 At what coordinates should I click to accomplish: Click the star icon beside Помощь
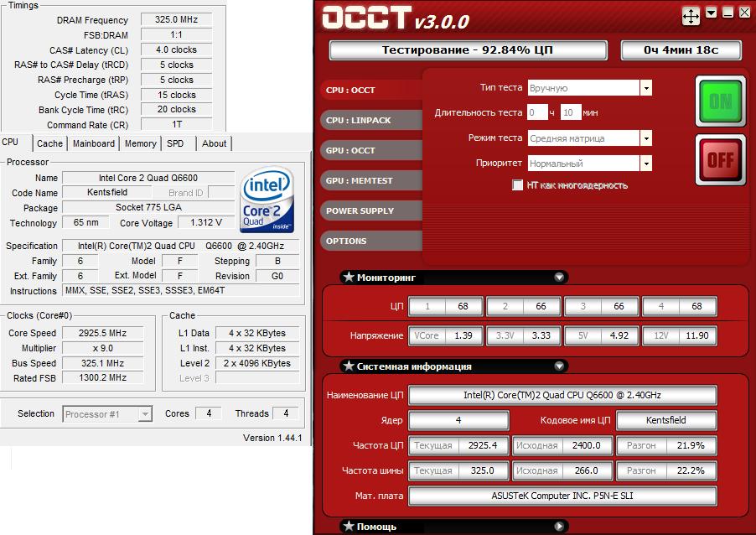click(x=349, y=527)
